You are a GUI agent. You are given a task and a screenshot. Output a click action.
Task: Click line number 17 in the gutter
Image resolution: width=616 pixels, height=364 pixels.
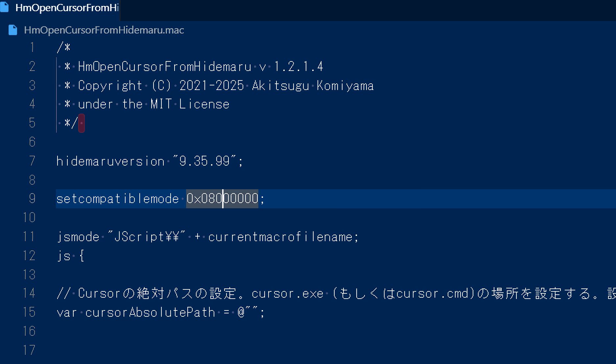click(29, 350)
